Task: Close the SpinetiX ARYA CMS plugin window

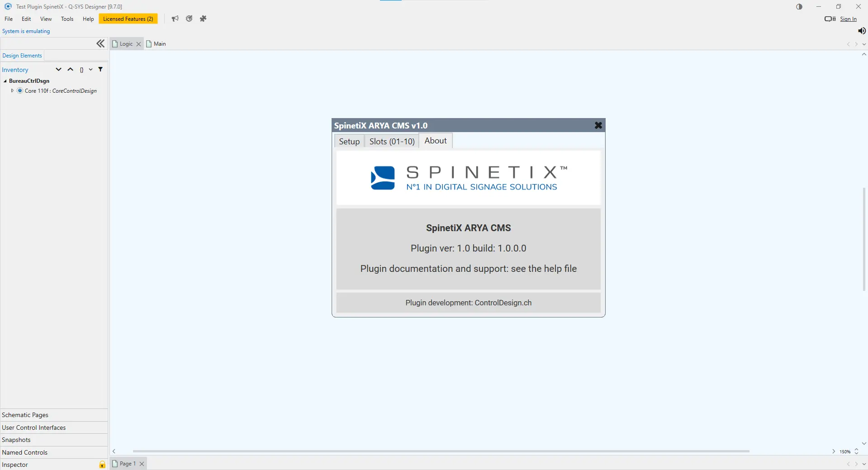Action: [598, 125]
